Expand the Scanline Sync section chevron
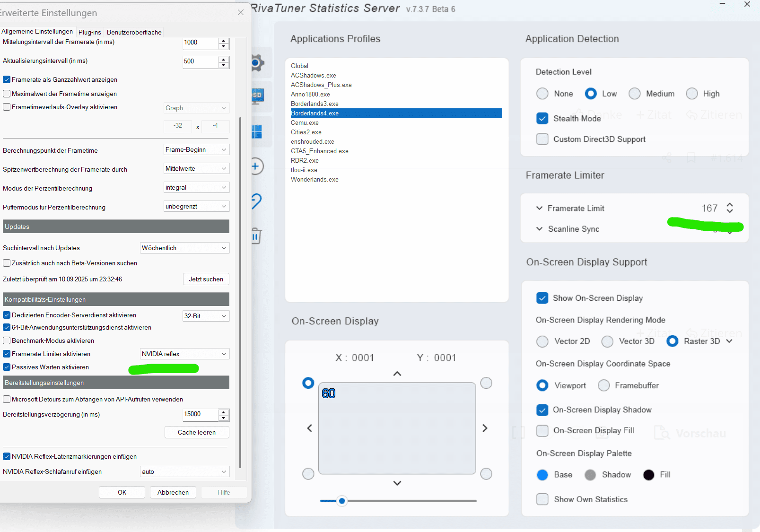760x532 pixels. [539, 229]
